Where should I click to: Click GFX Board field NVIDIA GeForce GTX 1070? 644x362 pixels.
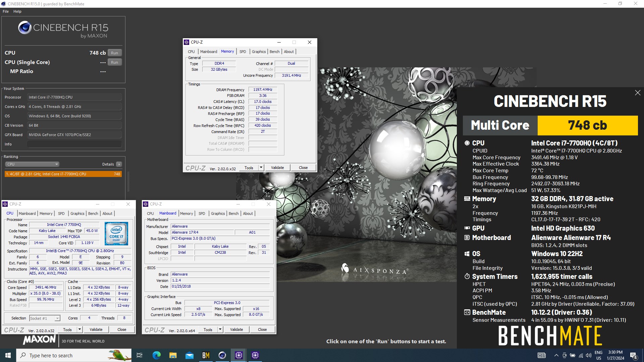tap(74, 135)
